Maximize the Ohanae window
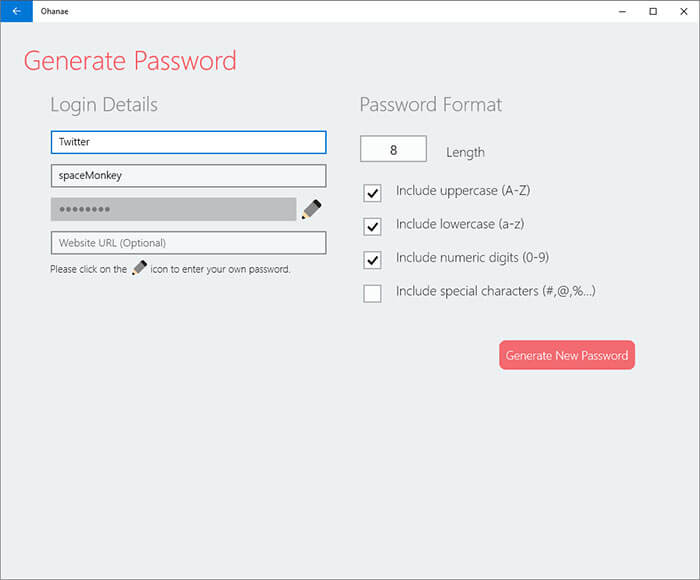This screenshot has width=700, height=580. (653, 12)
